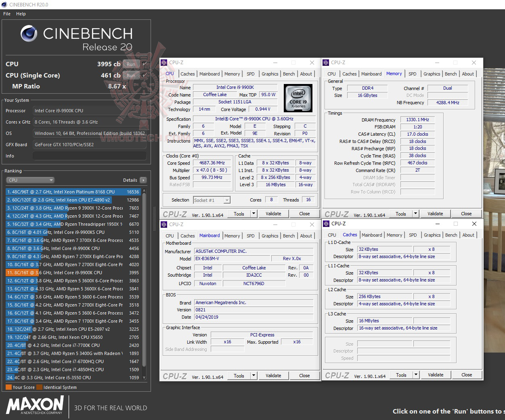Toggle the checkbox next to CPU Run
The height and width of the screenshot is (420, 505).
145,64
